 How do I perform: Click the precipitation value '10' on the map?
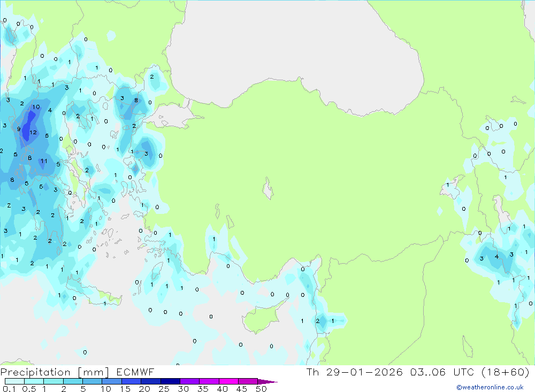[x=36, y=107]
